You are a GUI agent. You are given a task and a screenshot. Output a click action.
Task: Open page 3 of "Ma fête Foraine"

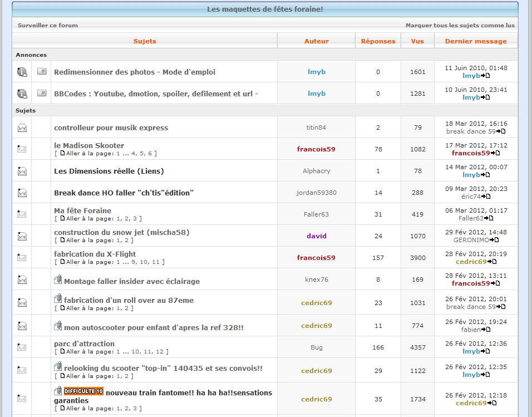click(x=134, y=219)
